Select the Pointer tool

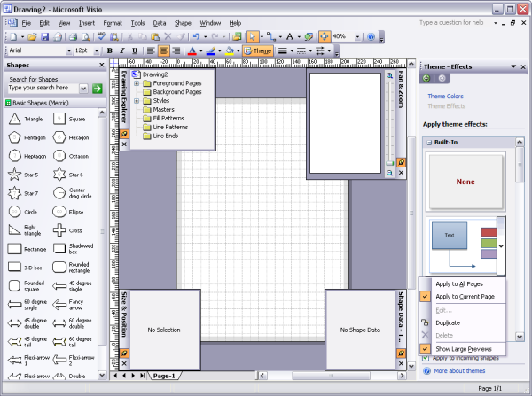click(x=252, y=36)
